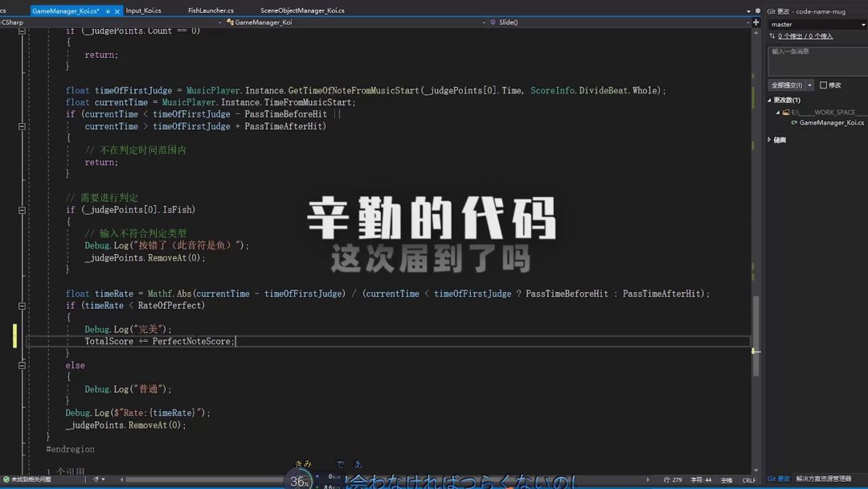Switch to the FishLauncher.cs tab

pyautogui.click(x=211, y=11)
